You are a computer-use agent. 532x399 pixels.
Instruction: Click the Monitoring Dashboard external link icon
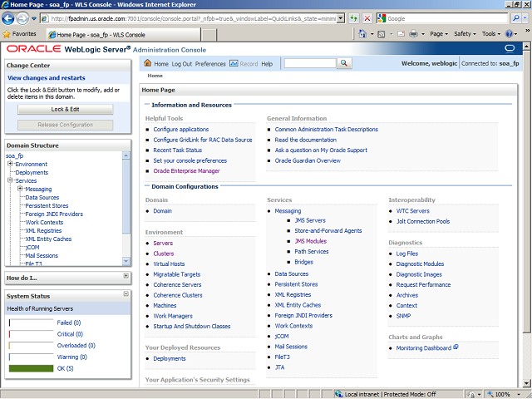pyautogui.click(x=456, y=347)
